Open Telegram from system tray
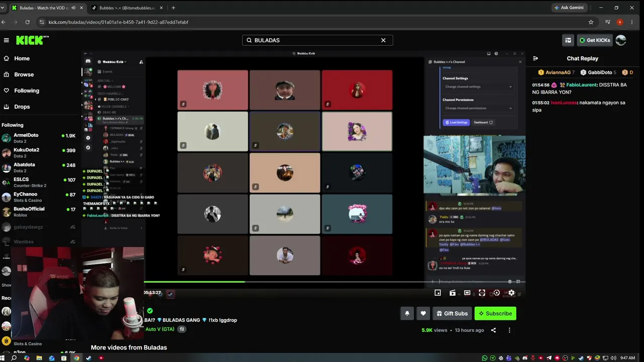Image resolution: width=644 pixels, height=362 pixels. (x=549, y=358)
